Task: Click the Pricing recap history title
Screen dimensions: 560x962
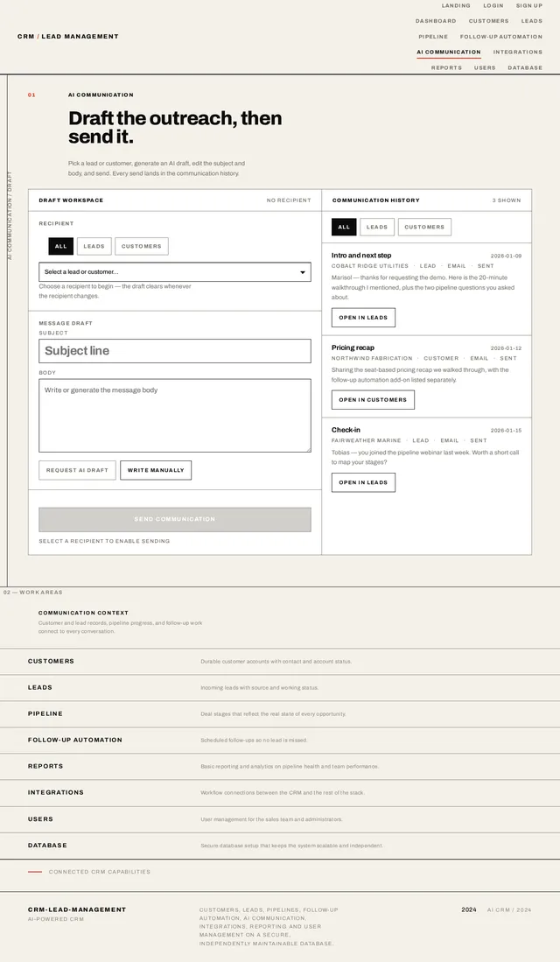Action: [353, 348]
